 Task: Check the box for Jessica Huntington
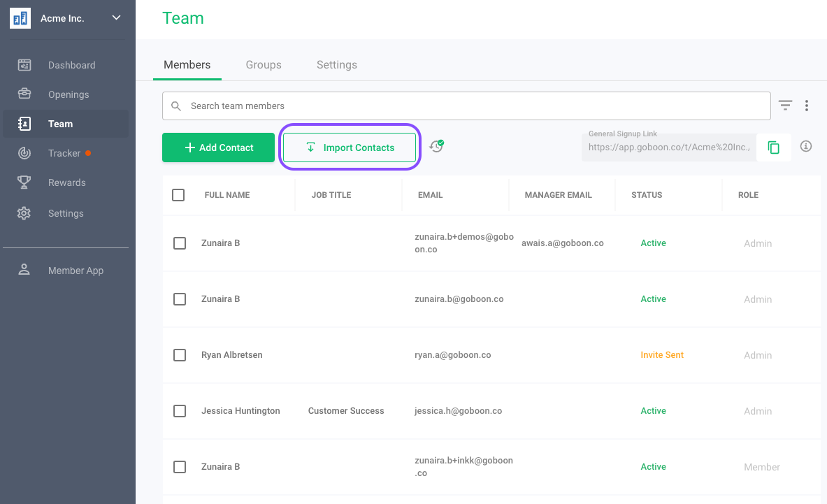point(180,411)
